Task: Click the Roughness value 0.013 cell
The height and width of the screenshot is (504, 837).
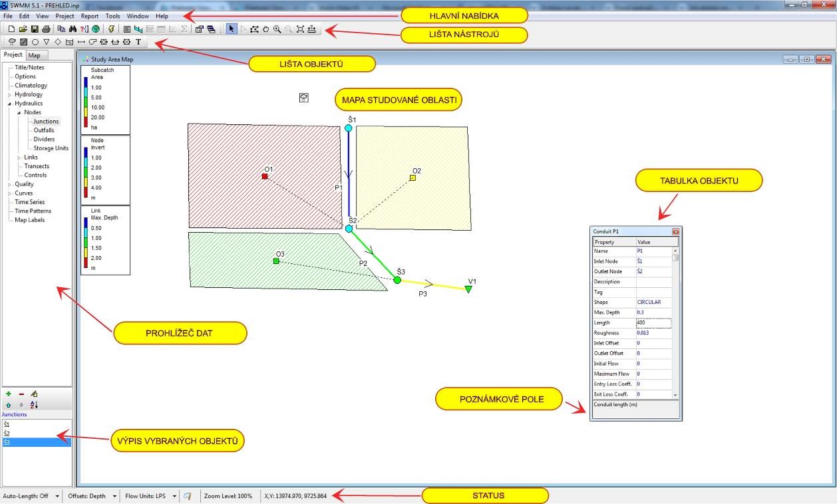Action: pos(653,333)
